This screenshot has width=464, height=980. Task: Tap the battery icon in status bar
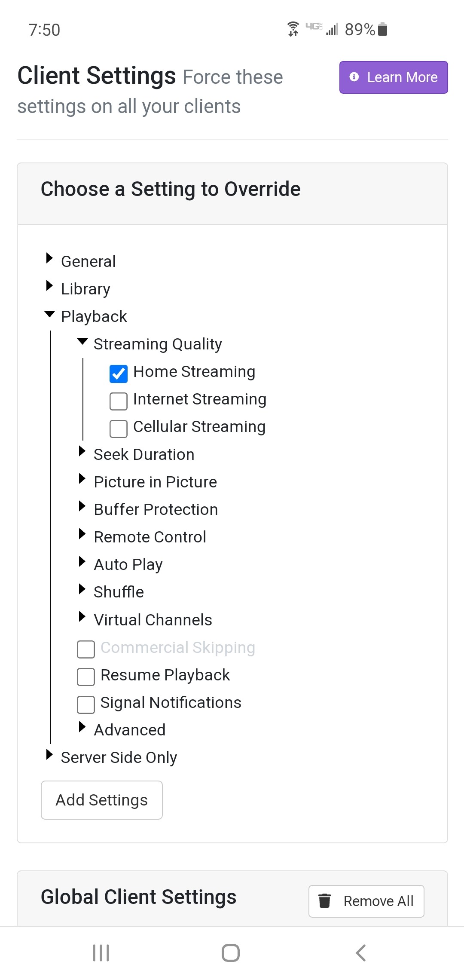pyautogui.click(x=383, y=29)
